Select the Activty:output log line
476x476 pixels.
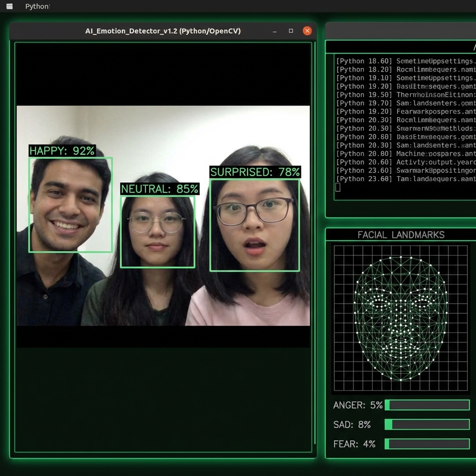[x=406, y=162]
